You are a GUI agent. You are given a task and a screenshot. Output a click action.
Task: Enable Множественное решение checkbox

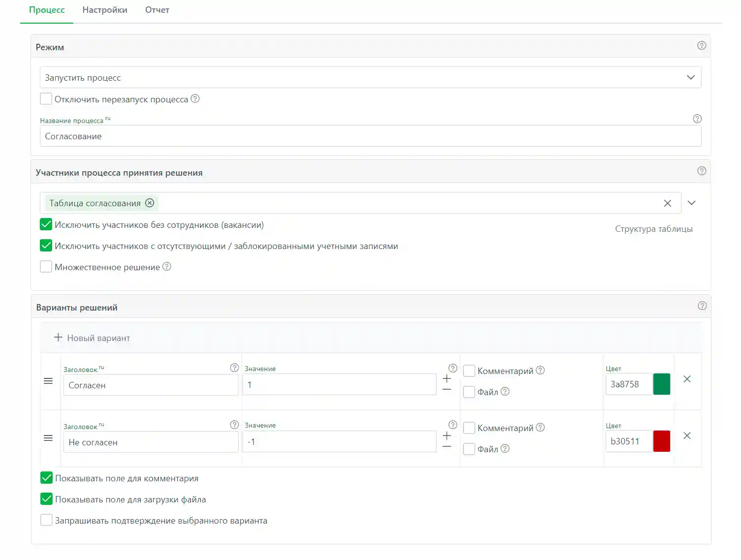pyautogui.click(x=46, y=267)
